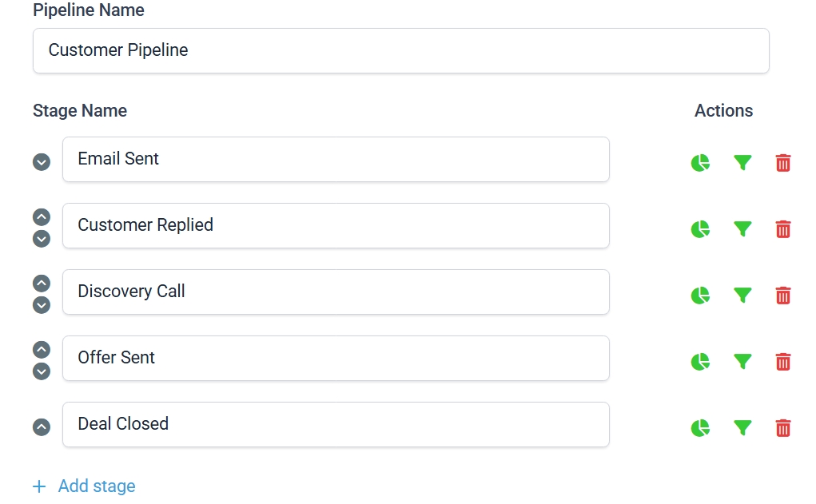Move Customer Replied stage up
The image size is (816, 504).
(42, 217)
